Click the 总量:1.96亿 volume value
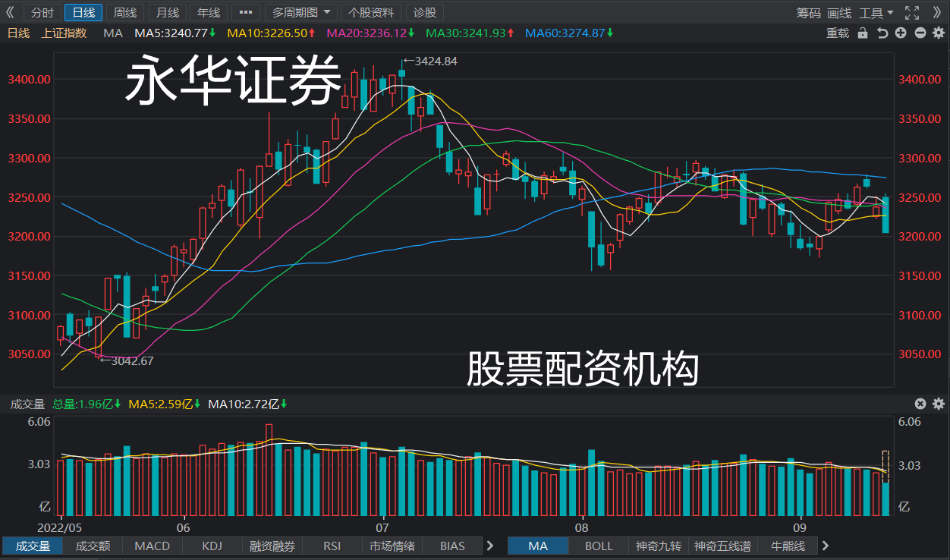The width and height of the screenshot is (950, 560). (x=87, y=404)
